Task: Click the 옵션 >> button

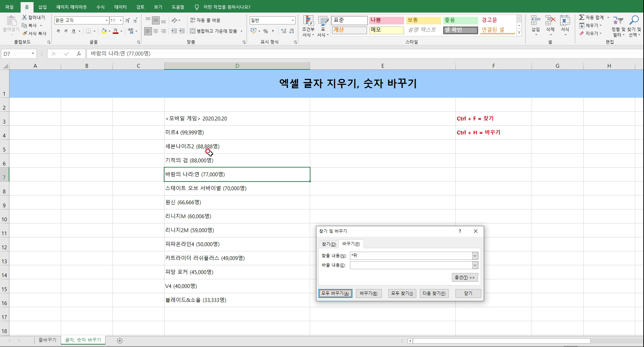Action: (x=465, y=278)
